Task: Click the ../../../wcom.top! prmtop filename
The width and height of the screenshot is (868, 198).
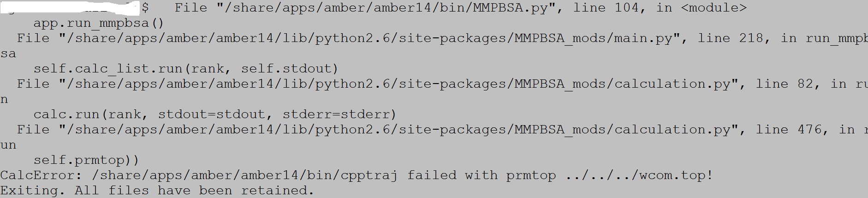Action: click(x=639, y=175)
